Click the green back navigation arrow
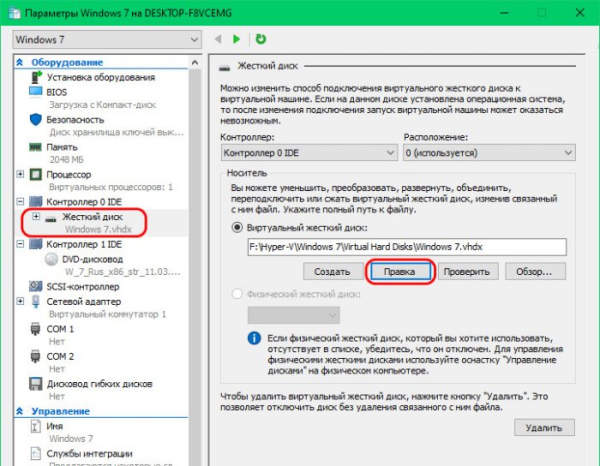Screen dimensions: 600x466 [x=220, y=39]
